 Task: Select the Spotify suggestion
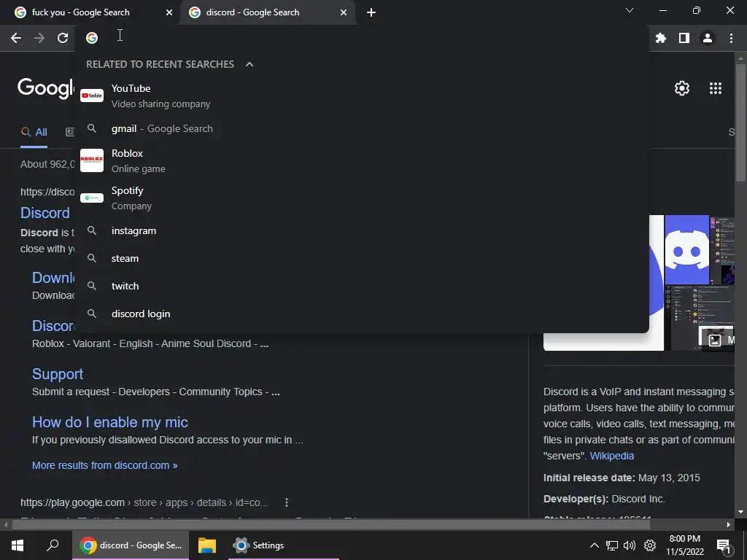[362, 198]
